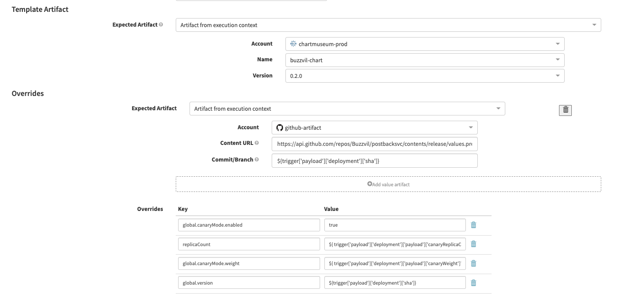Open the chartmuseum-prod Account dropdown
644x296 pixels.
coord(425,44)
